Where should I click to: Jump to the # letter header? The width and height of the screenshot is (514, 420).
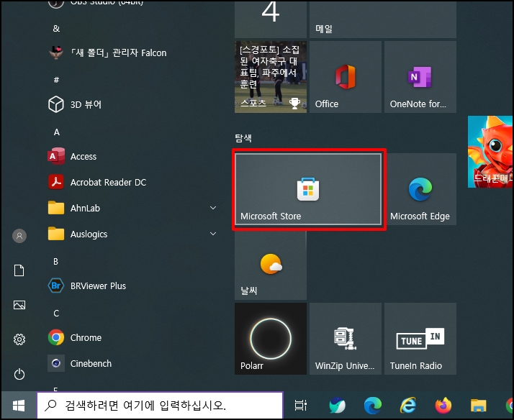pos(56,80)
